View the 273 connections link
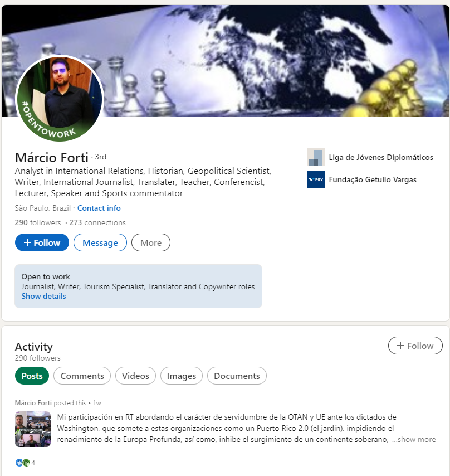450x476 pixels. [x=97, y=222]
